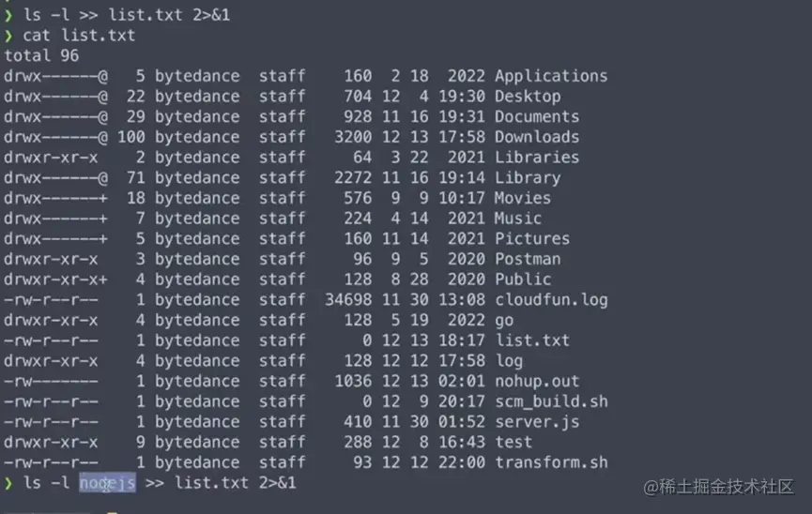This screenshot has width=812, height=514.
Task: Click the Desktop entry in the listing
Action: click(528, 97)
